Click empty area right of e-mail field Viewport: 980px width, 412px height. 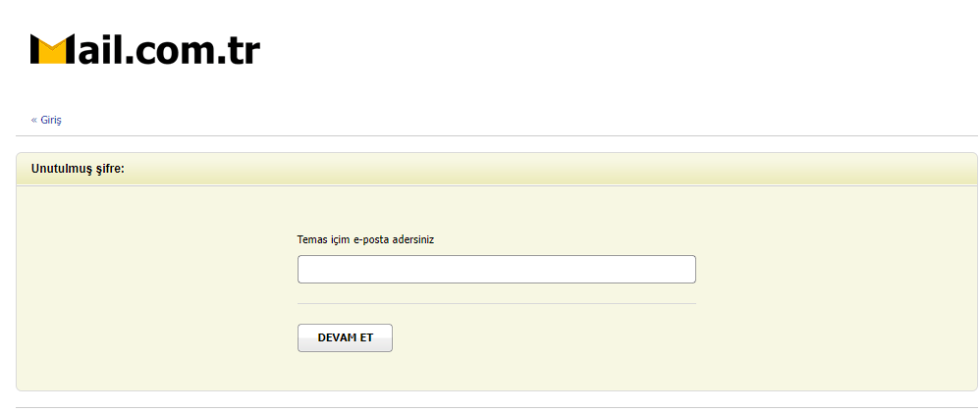tap(835, 270)
